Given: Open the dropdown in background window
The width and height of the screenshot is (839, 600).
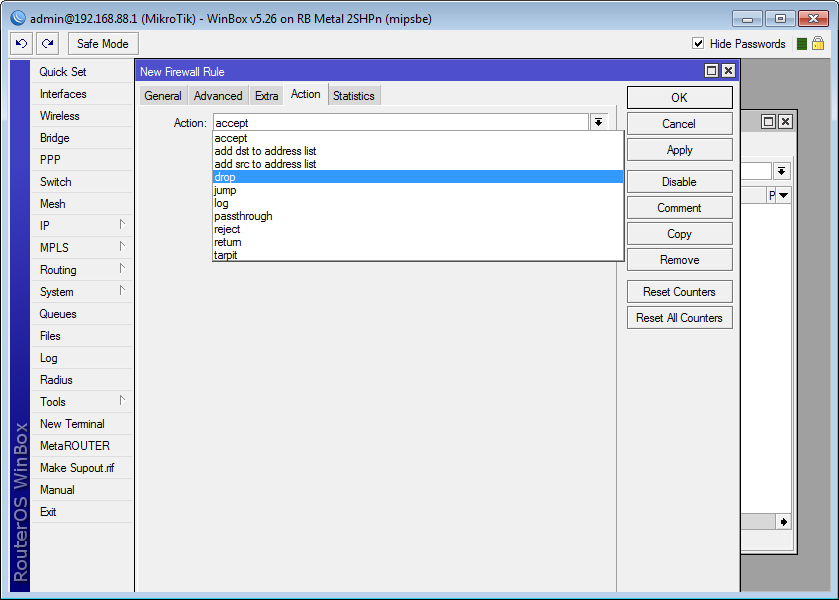Looking at the screenshot, I should (781, 171).
